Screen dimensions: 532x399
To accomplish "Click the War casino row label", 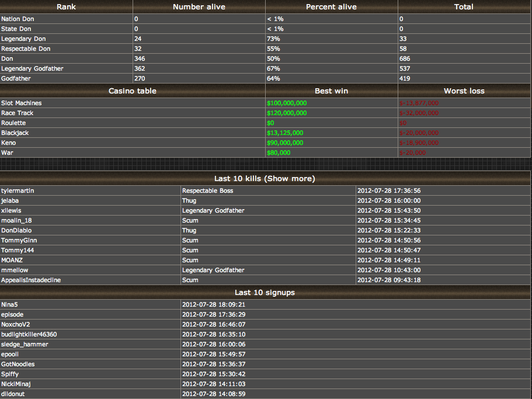I will click(x=7, y=152).
